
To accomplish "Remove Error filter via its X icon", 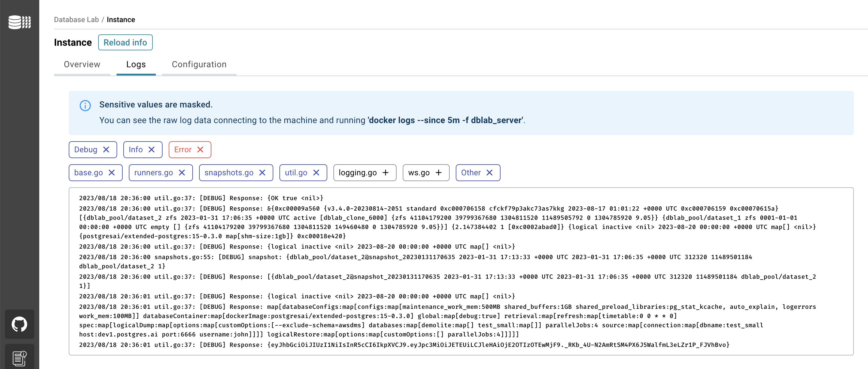I will [201, 150].
